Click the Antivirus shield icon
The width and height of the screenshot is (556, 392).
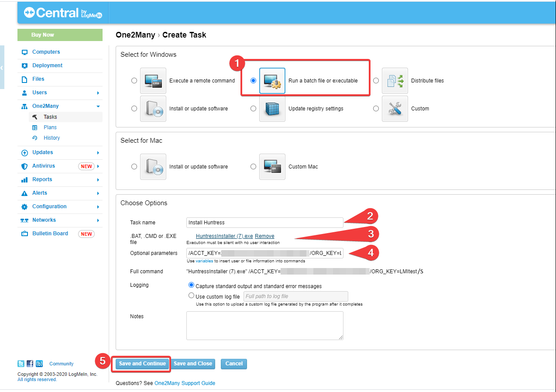(x=24, y=166)
